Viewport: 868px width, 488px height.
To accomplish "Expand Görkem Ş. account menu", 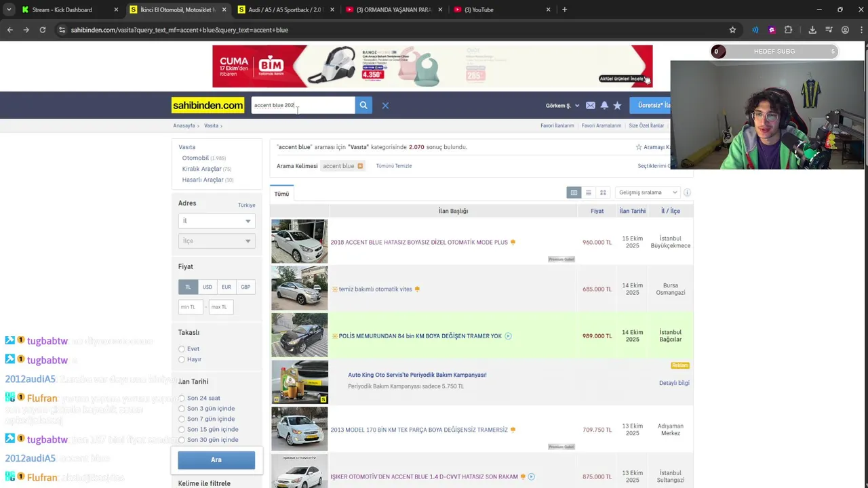I will click(563, 105).
